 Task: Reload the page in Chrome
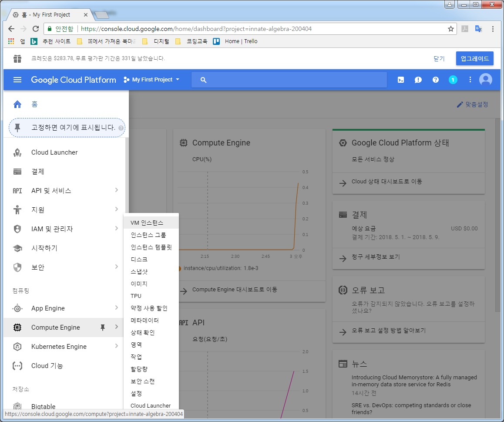pyautogui.click(x=36, y=29)
